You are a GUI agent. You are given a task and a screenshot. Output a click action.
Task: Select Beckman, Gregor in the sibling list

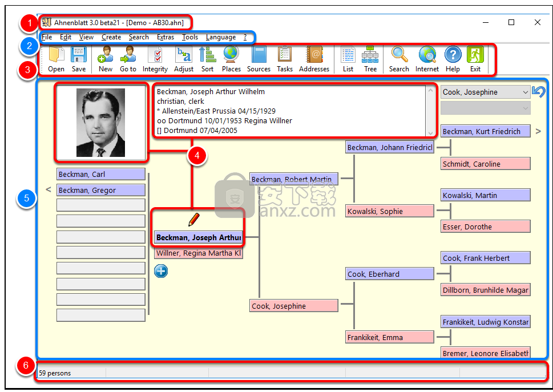101,190
